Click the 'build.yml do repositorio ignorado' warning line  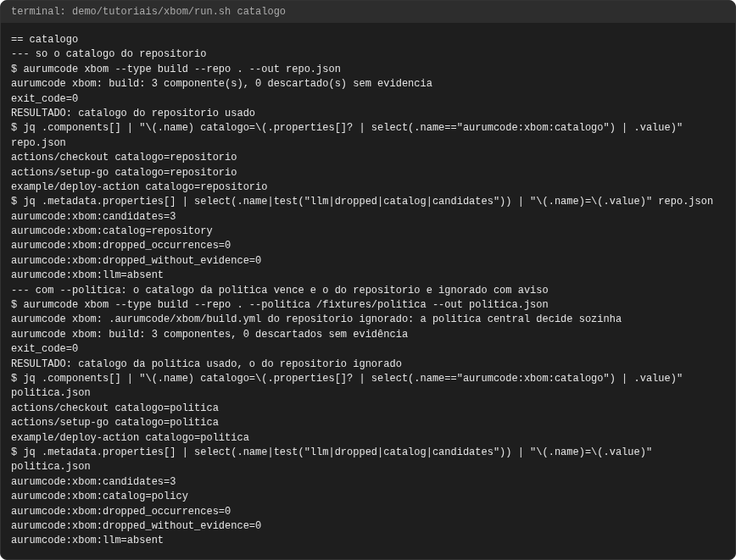tap(316, 319)
